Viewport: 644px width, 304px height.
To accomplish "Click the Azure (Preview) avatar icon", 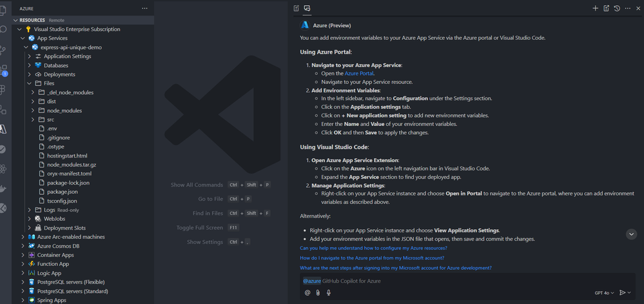I will point(305,25).
